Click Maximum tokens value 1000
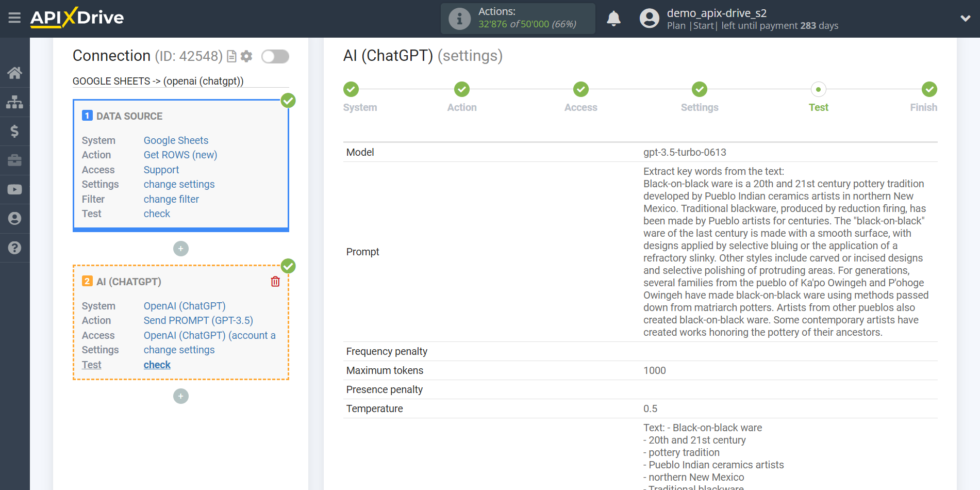 coord(655,370)
